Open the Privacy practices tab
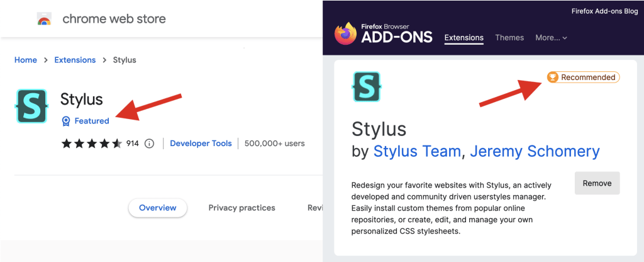Image resolution: width=644 pixels, height=262 pixels. [242, 208]
